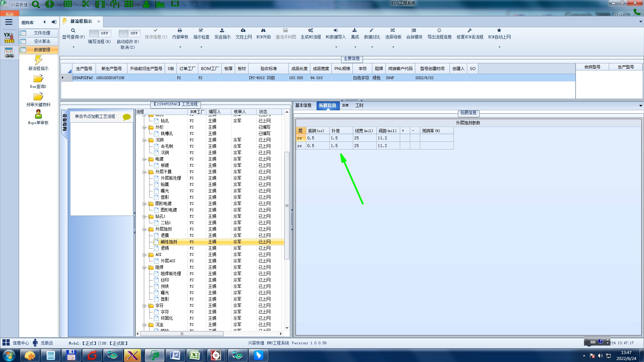Click the 发送指示 upload icon
This screenshot has height=362, width=644.
[222, 31]
